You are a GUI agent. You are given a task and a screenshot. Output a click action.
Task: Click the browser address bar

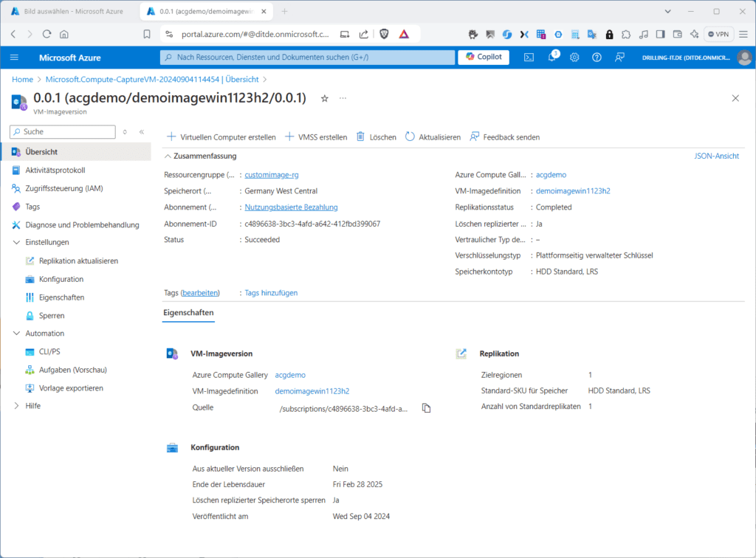point(255,34)
